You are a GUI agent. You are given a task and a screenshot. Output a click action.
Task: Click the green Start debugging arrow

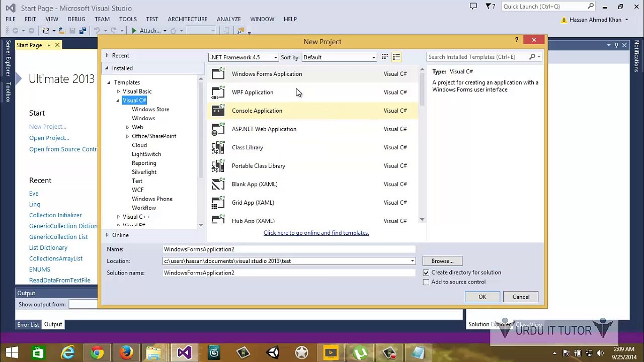click(134, 31)
